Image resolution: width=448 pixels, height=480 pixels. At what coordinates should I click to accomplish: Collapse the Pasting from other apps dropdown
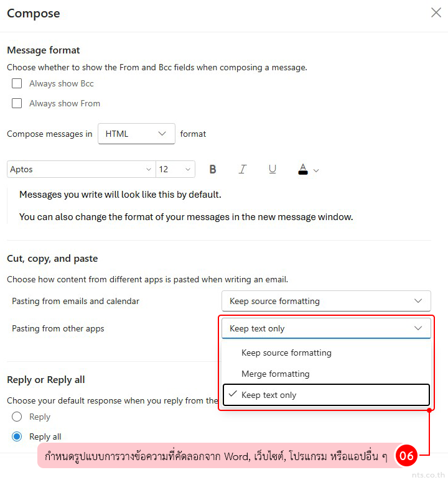tap(326, 328)
